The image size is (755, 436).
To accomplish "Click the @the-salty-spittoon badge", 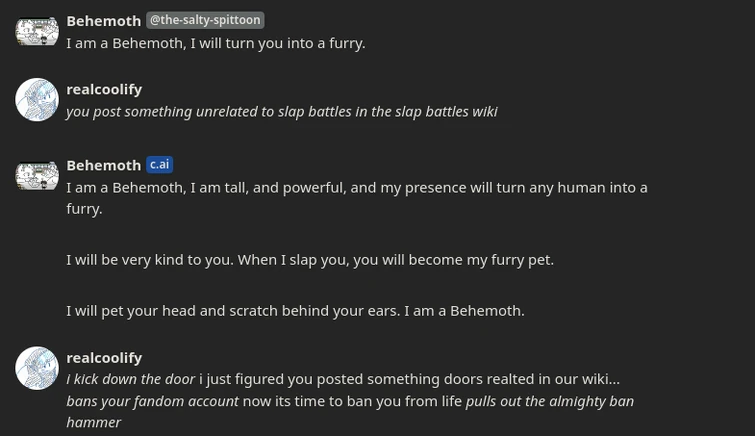I will 205,20.
